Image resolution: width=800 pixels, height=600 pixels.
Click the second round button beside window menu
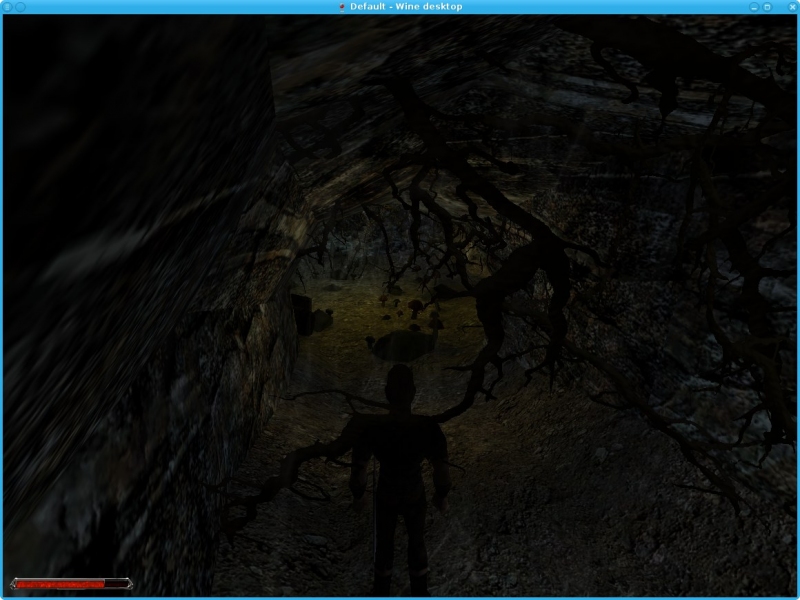[x=20, y=7]
